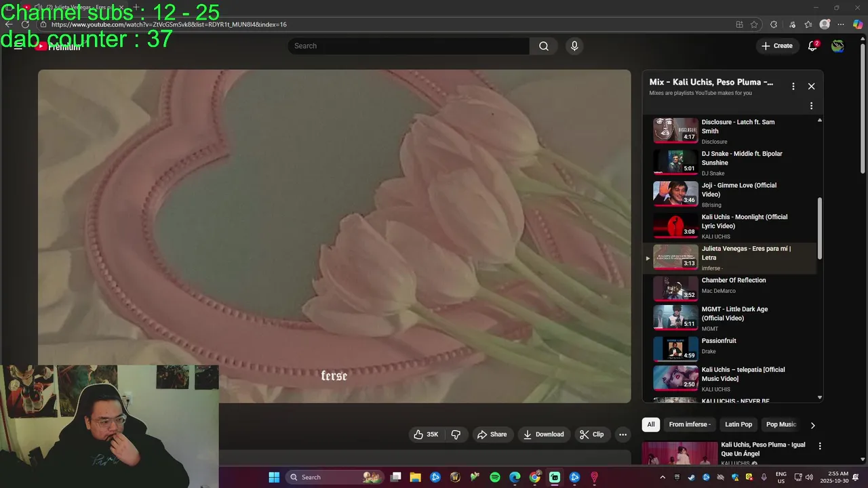This screenshot has width=868, height=488.
Task: Favorite this page with star icon
Action: (754, 24)
